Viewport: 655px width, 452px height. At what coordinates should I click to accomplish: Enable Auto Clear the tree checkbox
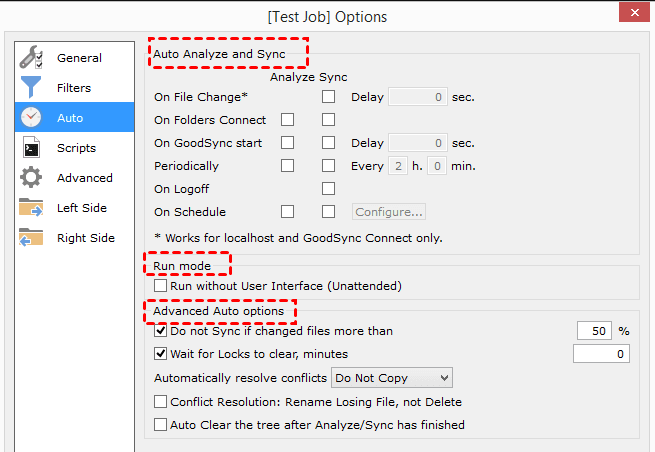point(161,425)
